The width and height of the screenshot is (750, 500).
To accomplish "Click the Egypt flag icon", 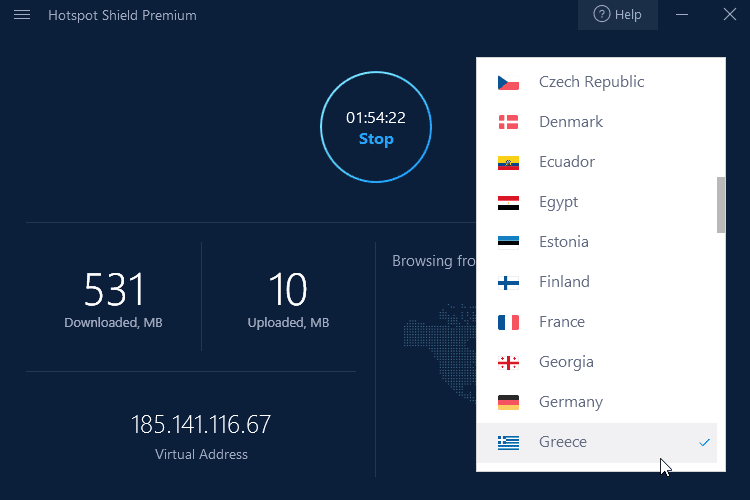I will [508, 203].
